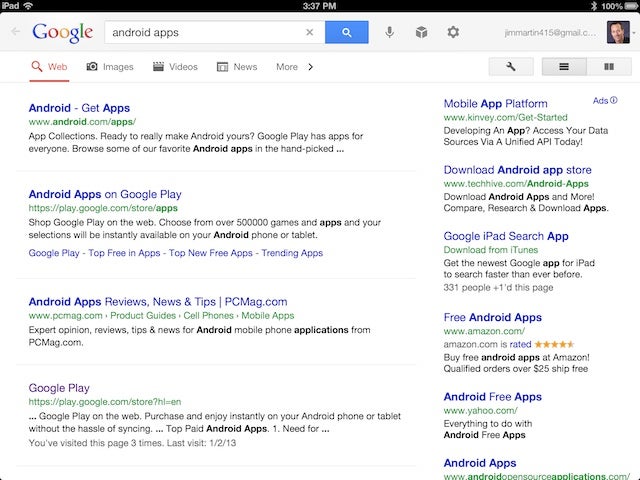Click 'Mobile Apps' breadcrumb in PCMag result

[268, 316]
